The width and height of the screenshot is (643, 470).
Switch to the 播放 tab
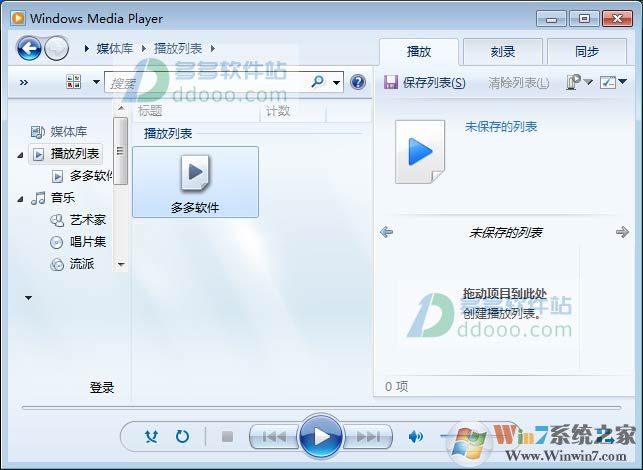click(x=419, y=52)
